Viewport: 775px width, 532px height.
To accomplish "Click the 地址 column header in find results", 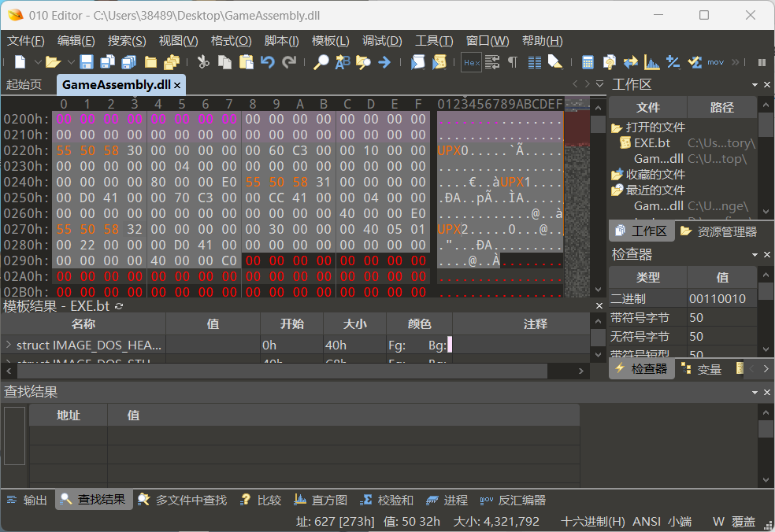I will (x=69, y=415).
